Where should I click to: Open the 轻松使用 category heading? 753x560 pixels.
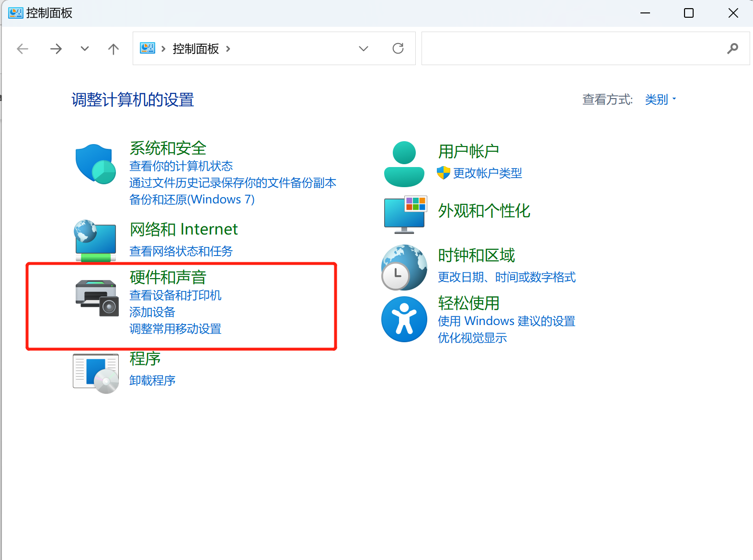click(469, 303)
